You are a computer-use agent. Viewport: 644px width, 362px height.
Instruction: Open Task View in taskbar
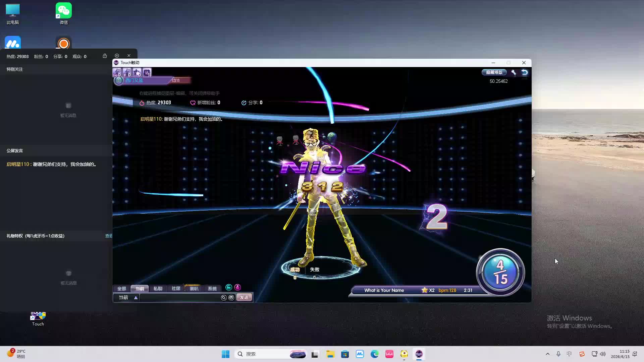pyautogui.click(x=315, y=354)
